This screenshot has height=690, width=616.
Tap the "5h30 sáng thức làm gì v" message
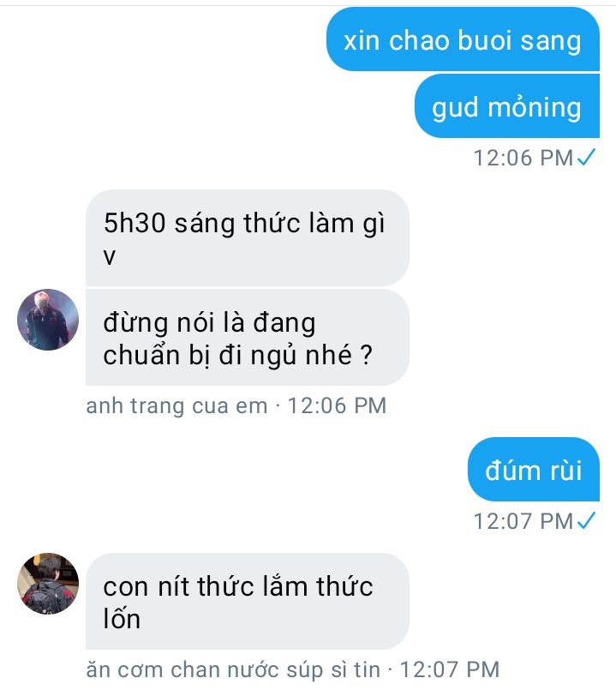pyautogui.click(x=248, y=238)
